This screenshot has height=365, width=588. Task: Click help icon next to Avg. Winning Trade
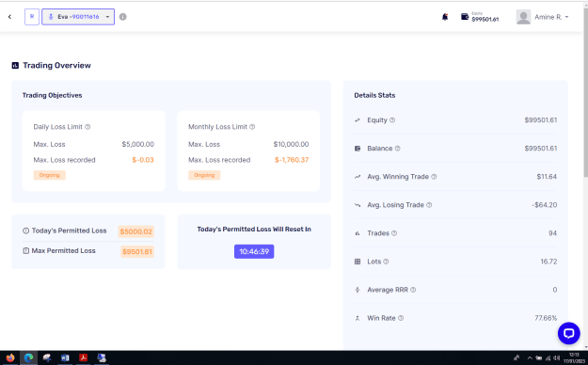(434, 177)
